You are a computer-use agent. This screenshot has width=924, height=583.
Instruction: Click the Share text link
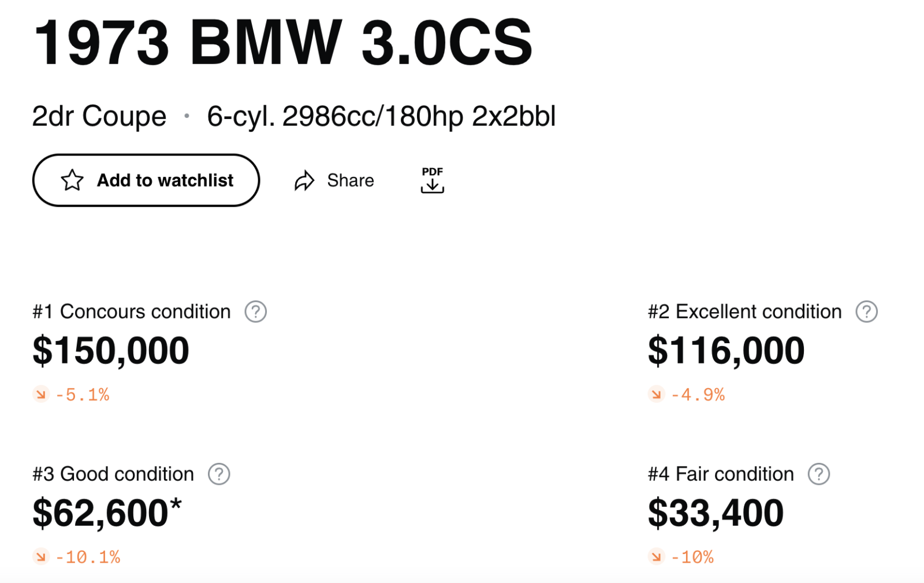[x=350, y=180]
